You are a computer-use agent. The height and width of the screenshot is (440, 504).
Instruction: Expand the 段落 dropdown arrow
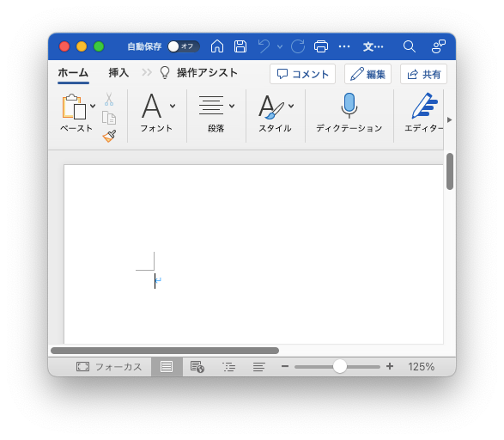click(232, 106)
